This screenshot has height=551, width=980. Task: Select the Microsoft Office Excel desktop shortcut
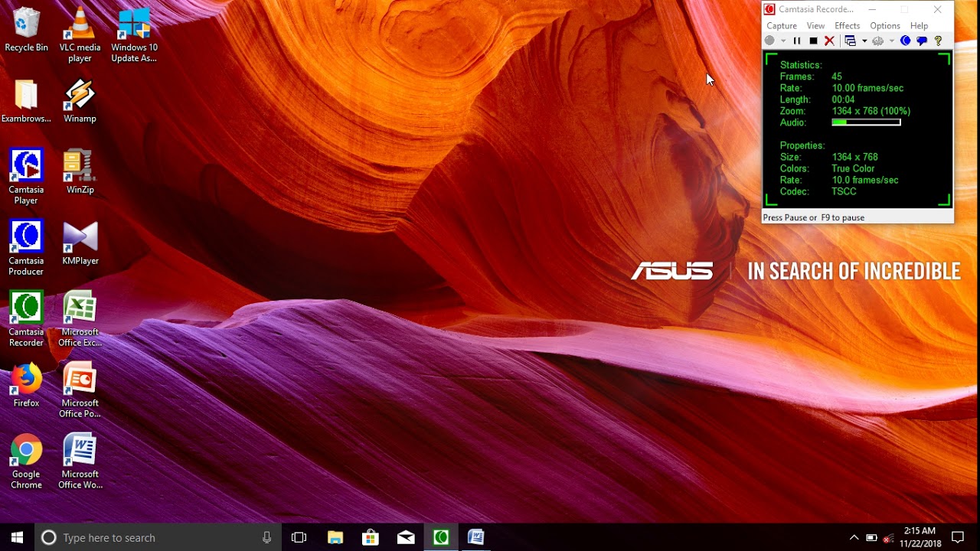(x=80, y=320)
